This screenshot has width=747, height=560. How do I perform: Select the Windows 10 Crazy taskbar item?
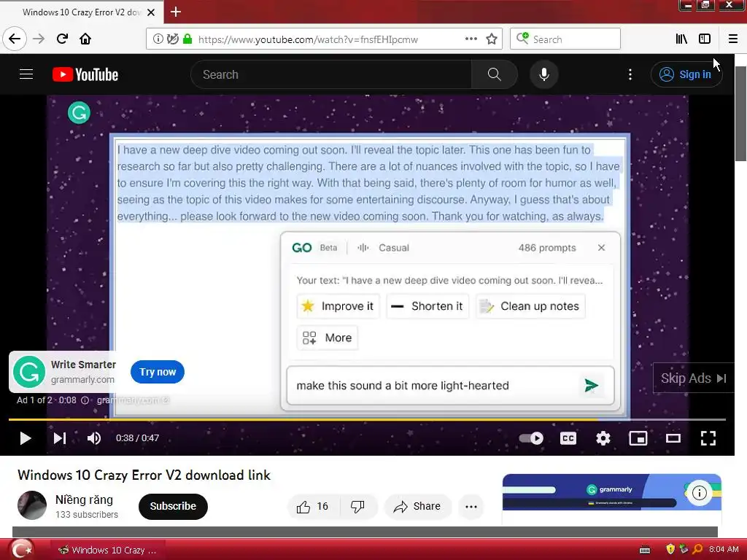coord(107,550)
